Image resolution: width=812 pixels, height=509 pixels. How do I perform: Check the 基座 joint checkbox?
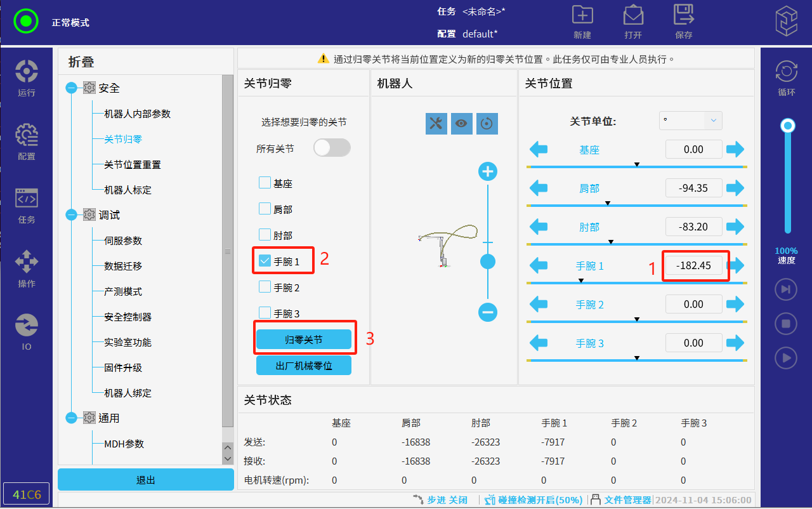pyautogui.click(x=265, y=183)
